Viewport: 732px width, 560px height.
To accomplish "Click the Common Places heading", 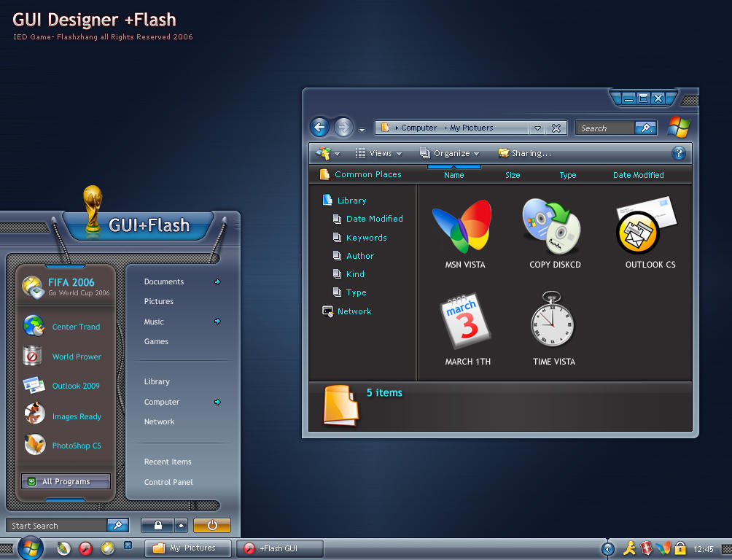I will tap(368, 174).
